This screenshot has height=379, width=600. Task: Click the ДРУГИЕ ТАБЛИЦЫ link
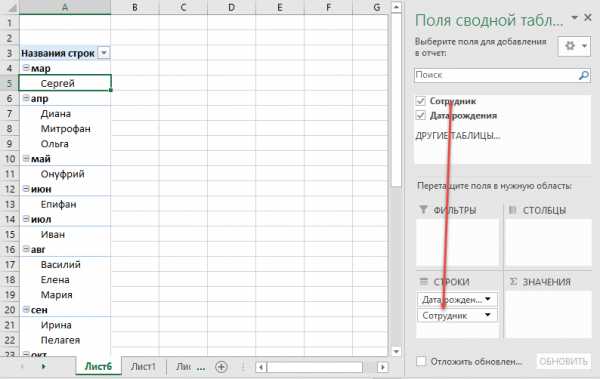(458, 136)
